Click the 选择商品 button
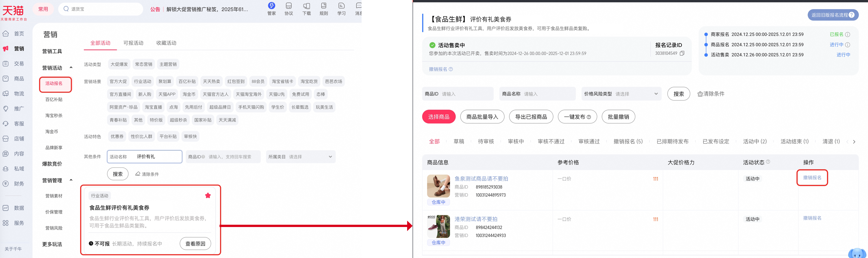Screen dimensions: 868x258 tap(439, 117)
